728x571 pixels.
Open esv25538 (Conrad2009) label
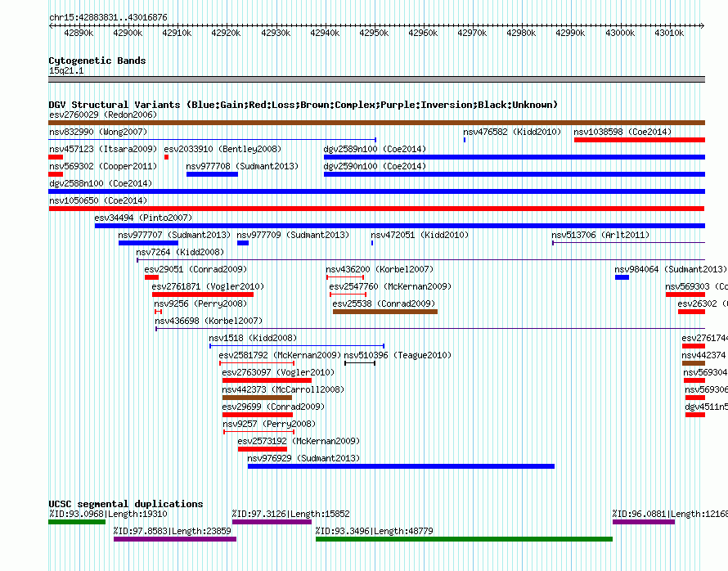[384, 303]
